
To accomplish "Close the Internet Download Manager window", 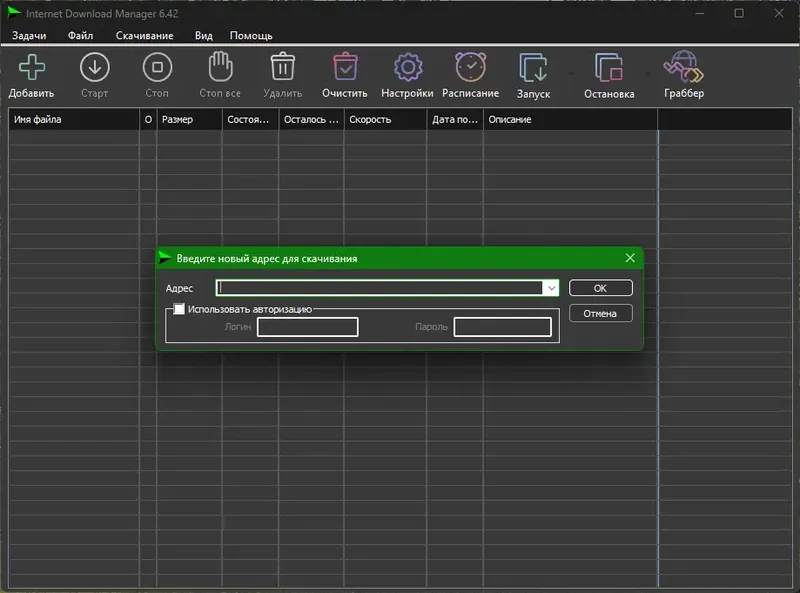I will coord(779,13).
